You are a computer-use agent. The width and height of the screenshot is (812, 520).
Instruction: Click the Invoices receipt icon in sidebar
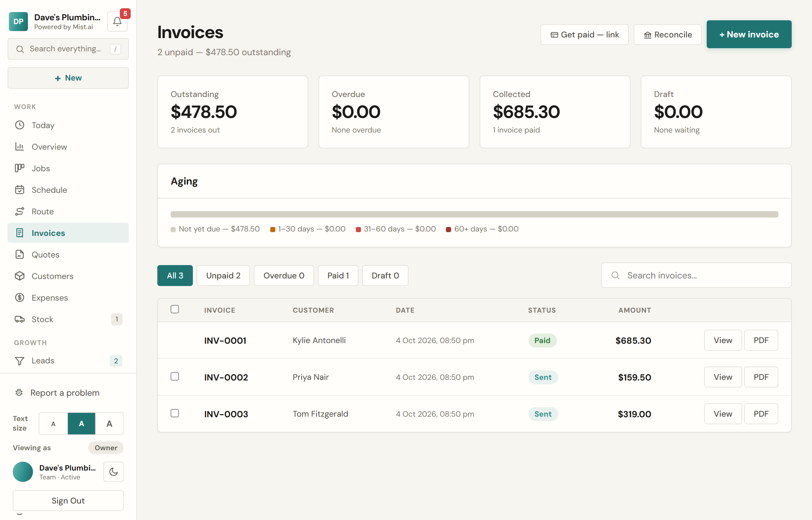click(20, 233)
